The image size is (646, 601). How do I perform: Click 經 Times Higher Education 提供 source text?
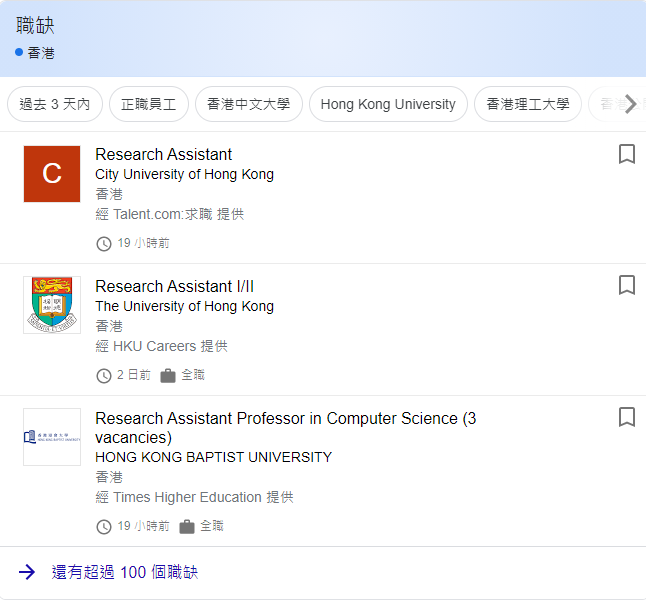(x=194, y=497)
